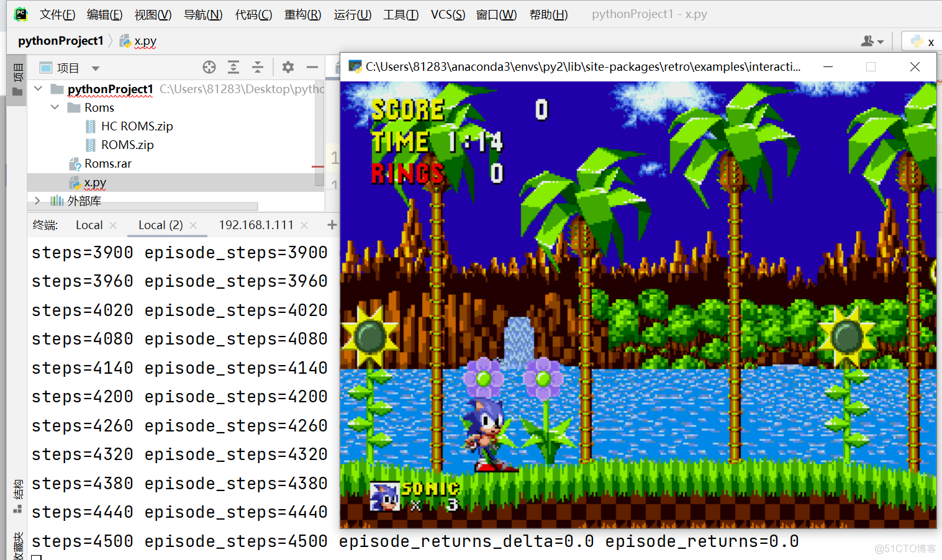Image resolution: width=942 pixels, height=560 pixels.
Task: Click the retro game window title icon
Action: coord(355,66)
